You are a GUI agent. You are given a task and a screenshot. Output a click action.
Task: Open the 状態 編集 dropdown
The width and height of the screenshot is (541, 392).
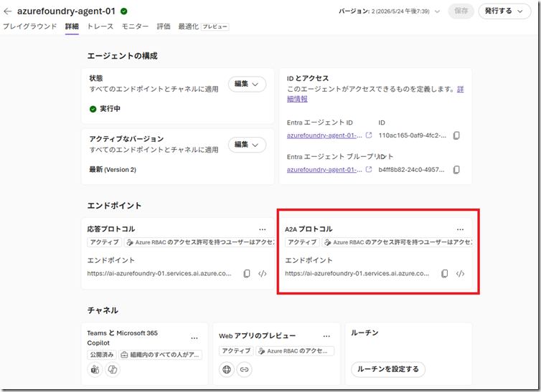coord(247,84)
